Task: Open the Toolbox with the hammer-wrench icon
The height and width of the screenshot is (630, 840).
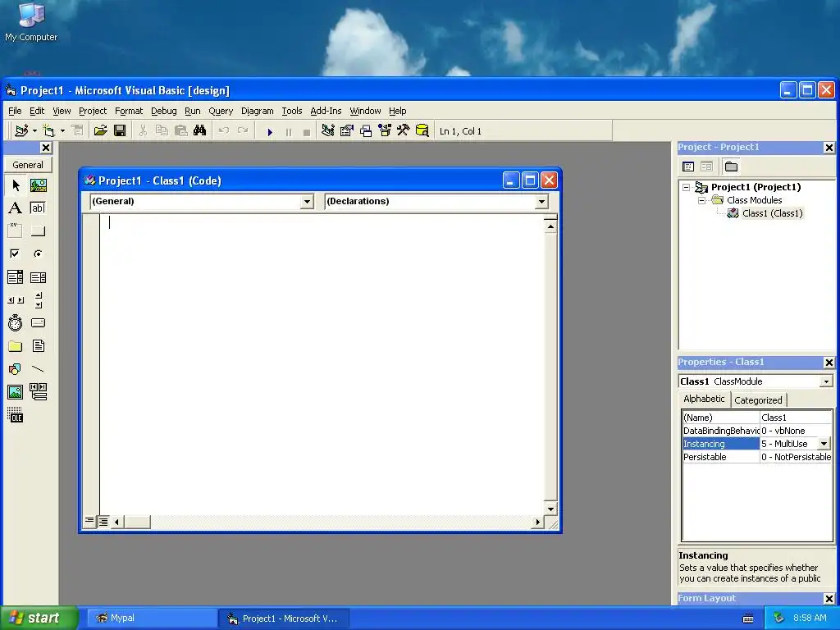Action: click(404, 130)
